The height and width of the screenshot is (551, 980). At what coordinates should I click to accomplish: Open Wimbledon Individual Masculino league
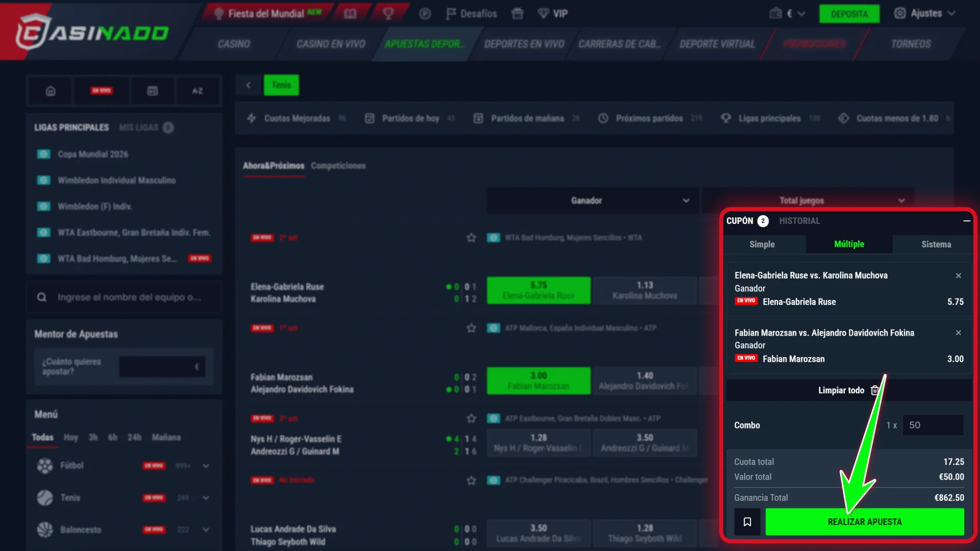click(x=116, y=180)
